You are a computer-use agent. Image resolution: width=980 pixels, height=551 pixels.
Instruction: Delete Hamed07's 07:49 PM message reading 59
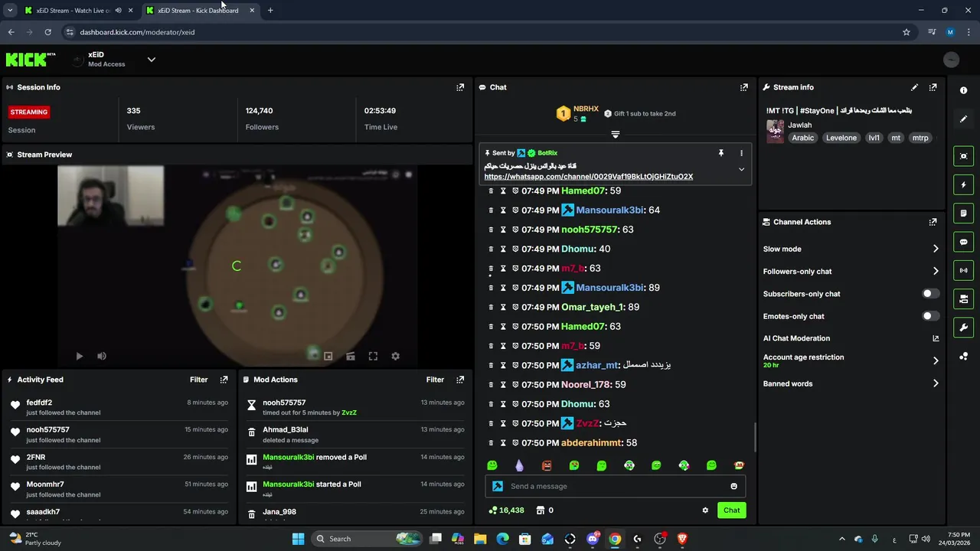coord(492,191)
